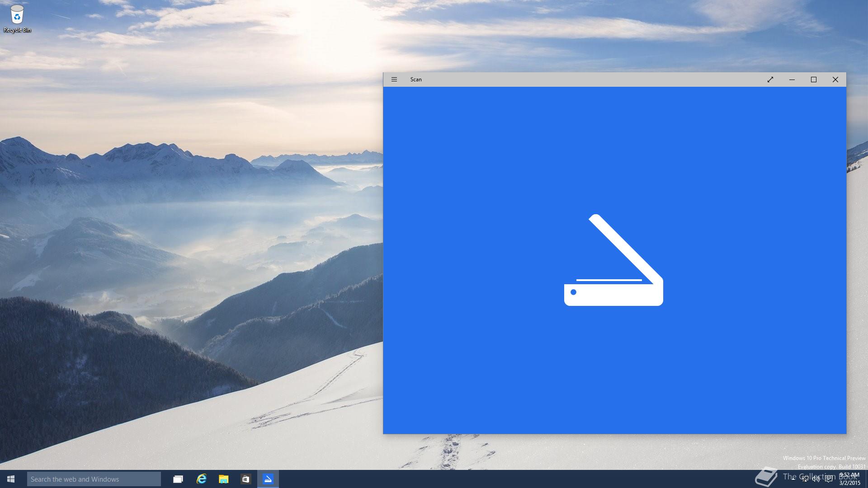Click the Scan title text in title bar
868x488 pixels.
[x=416, y=80]
